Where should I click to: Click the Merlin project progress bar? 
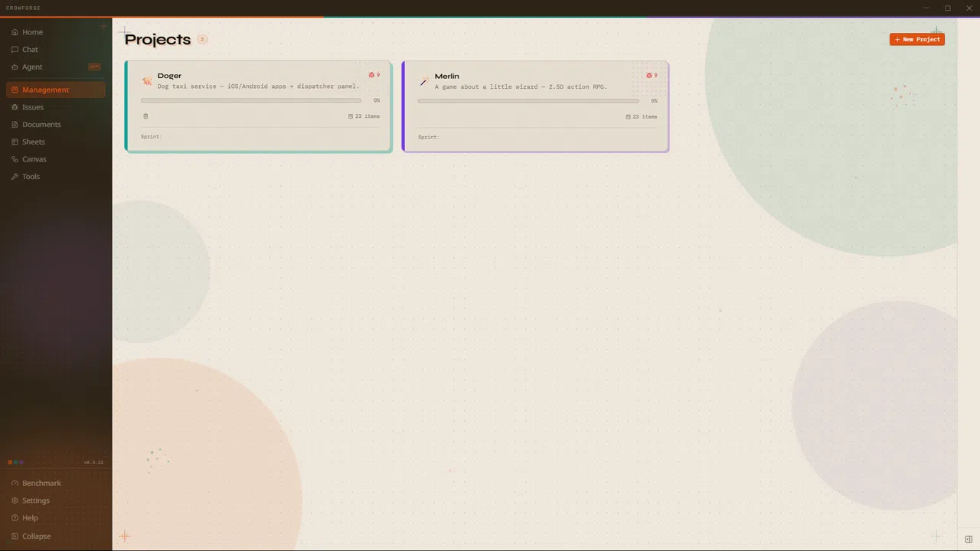tap(528, 101)
